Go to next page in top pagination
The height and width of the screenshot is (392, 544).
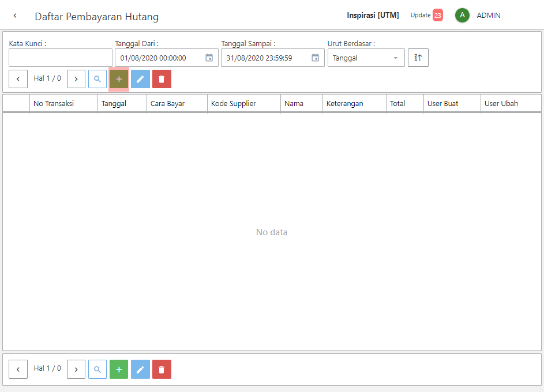pos(76,79)
